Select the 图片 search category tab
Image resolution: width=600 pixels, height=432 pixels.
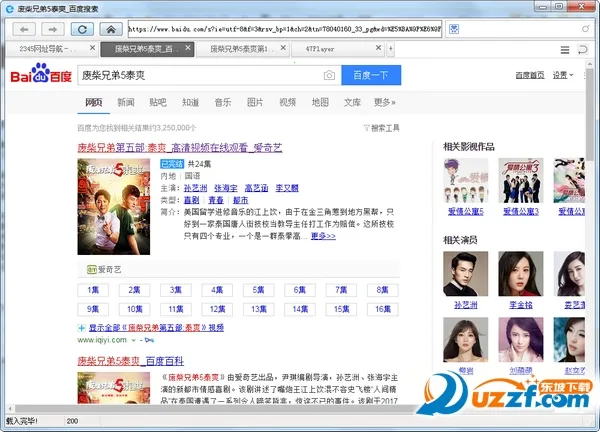[255, 102]
